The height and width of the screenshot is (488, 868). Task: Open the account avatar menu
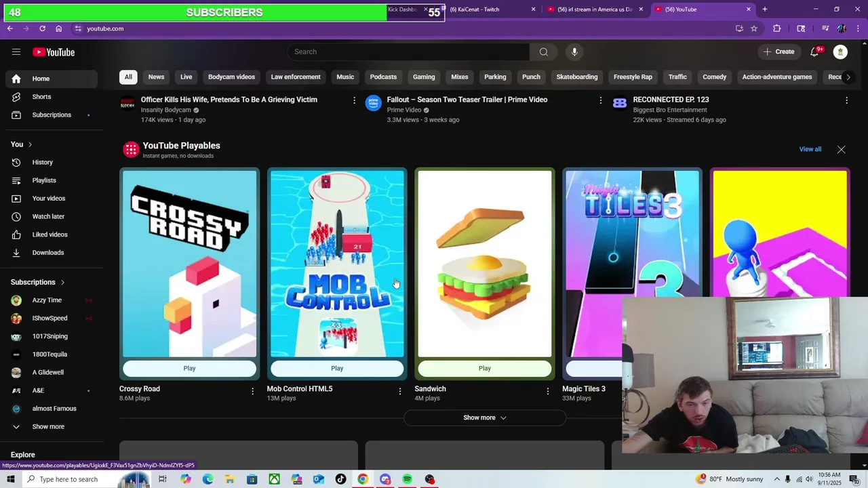click(x=840, y=52)
